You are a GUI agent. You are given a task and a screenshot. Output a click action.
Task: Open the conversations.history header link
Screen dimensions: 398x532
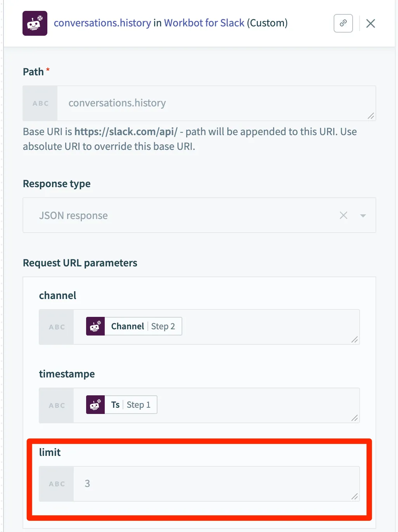tap(102, 23)
